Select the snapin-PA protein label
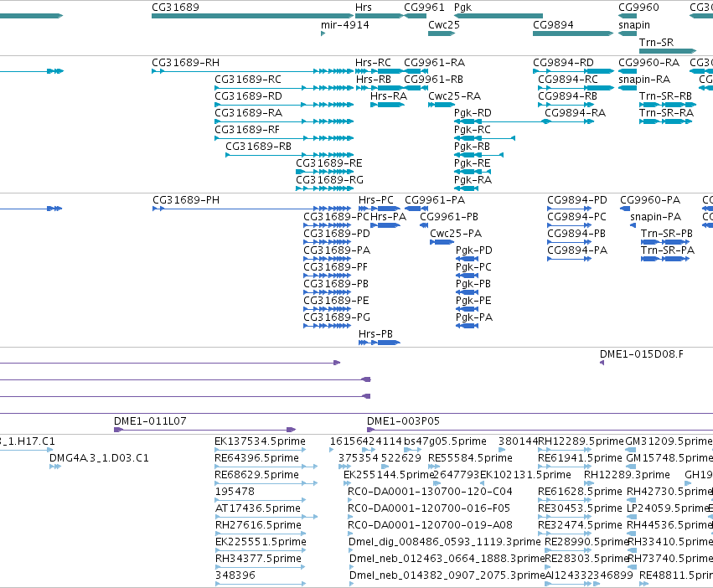 [x=655, y=218]
